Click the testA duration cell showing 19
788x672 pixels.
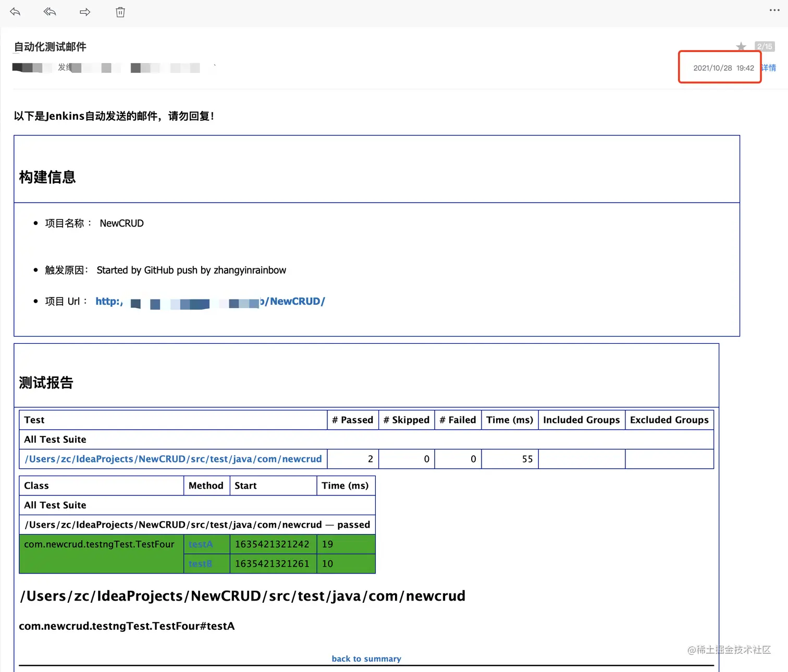(x=346, y=544)
